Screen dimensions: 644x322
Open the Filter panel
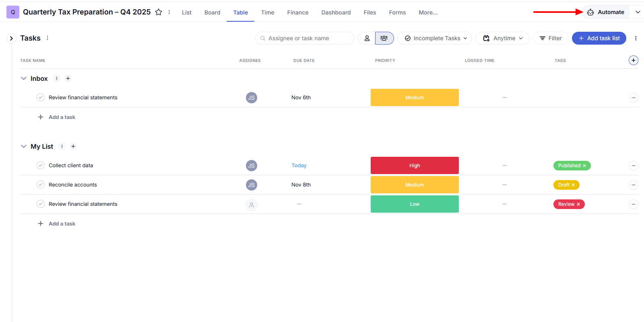click(x=551, y=38)
